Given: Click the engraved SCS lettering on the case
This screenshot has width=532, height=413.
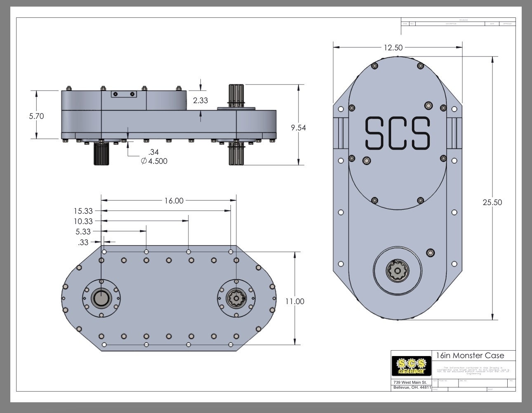Looking at the screenshot, I should [398, 133].
